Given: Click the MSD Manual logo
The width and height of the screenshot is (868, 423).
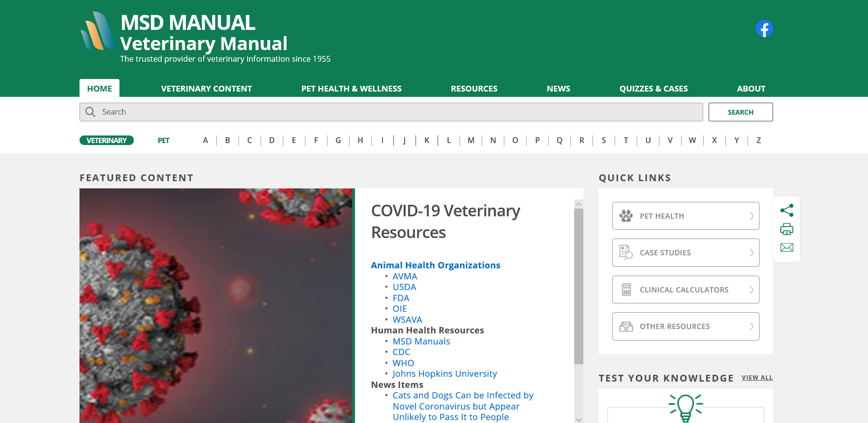Looking at the screenshot, I should (x=98, y=31).
